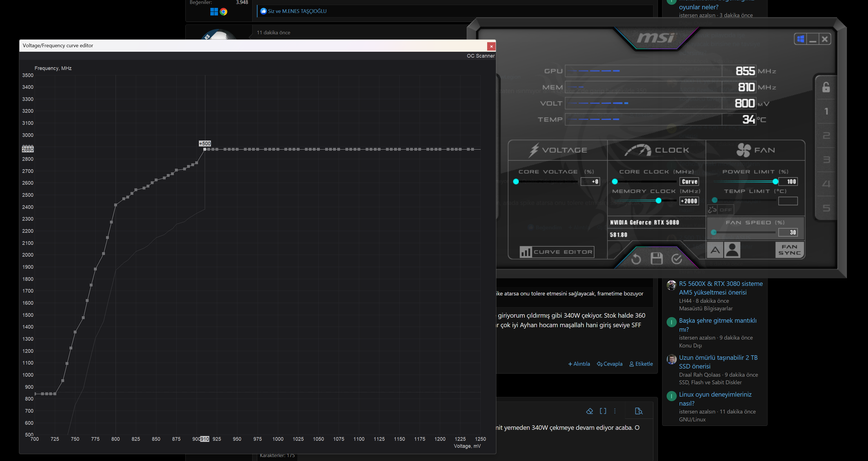Click the thumbs-up like icon beside M.ENES TAŞÇIOĞLU
Image resolution: width=868 pixels, height=461 pixels.
[x=264, y=11]
